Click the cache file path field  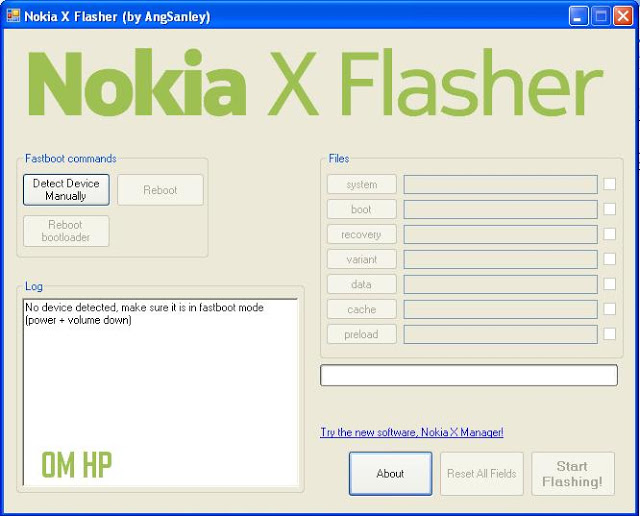tap(500, 309)
